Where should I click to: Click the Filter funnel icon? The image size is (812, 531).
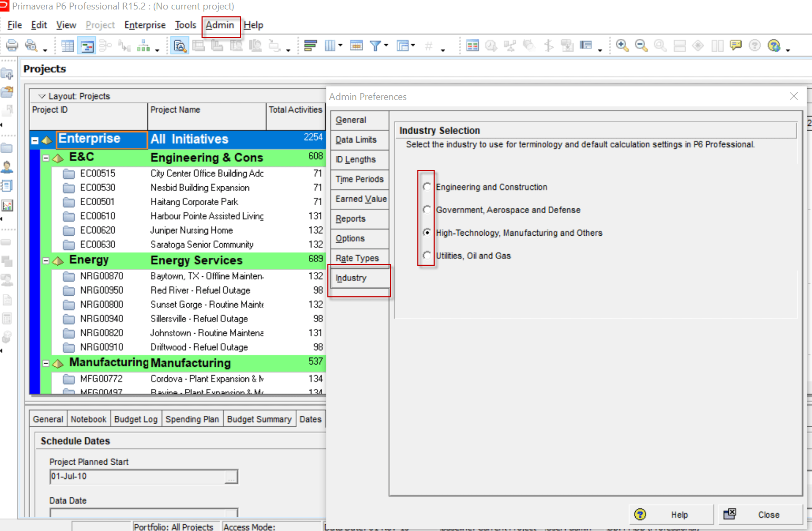[x=375, y=46]
